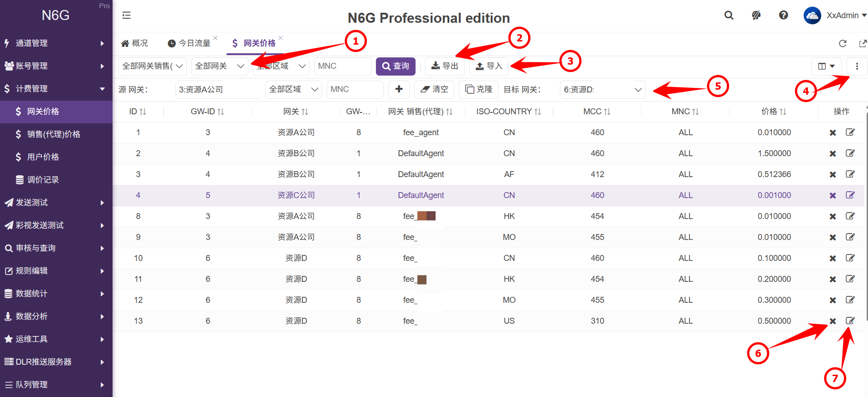The height and width of the screenshot is (397, 868).
Task: Edit row ID 13 for US
Action: coord(850,321)
